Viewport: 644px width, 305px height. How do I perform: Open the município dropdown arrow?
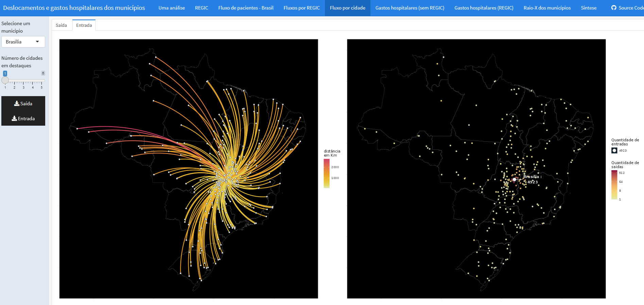(37, 41)
